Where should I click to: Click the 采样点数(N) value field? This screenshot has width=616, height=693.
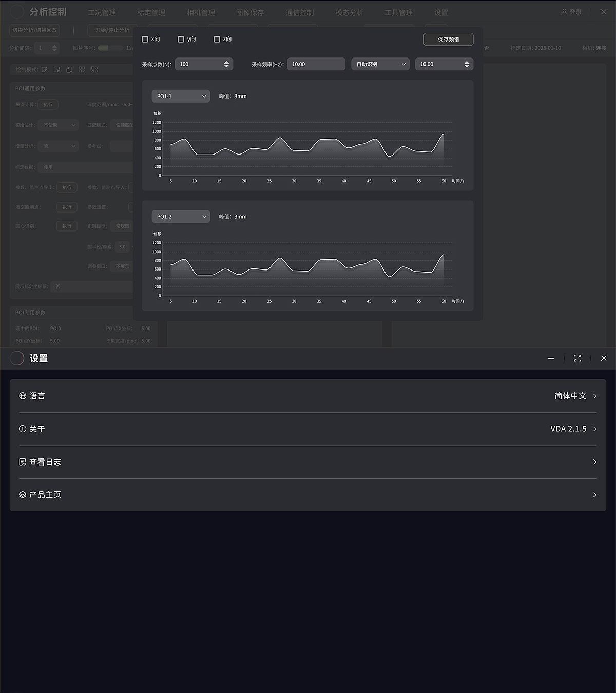click(x=204, y=64)
